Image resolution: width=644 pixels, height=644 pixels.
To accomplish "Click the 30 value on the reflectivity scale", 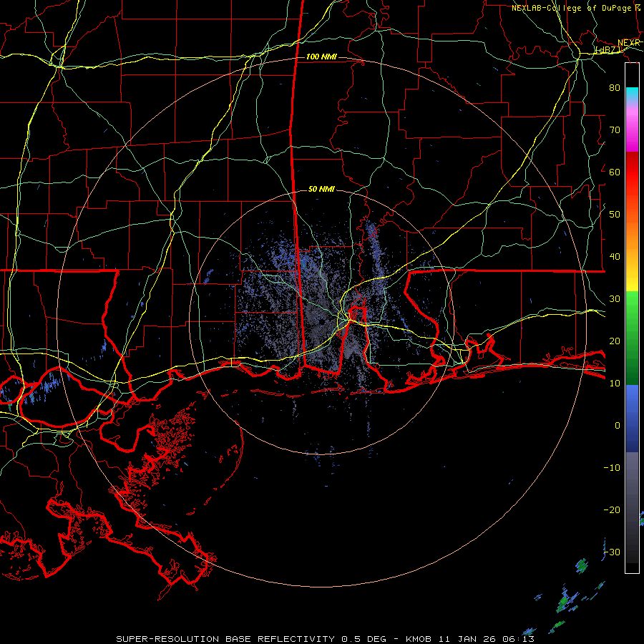I will point(615,298).
